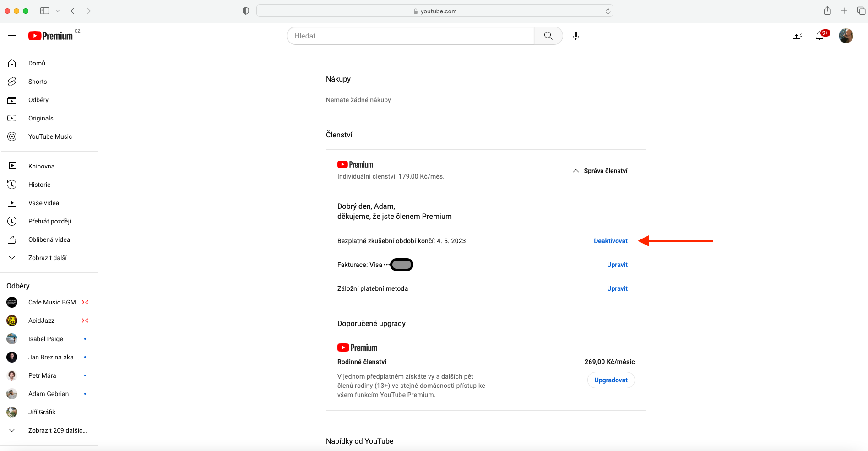Click the 'Rodinné členství' label
Screen dimensions: 868x451
(362, 362)
